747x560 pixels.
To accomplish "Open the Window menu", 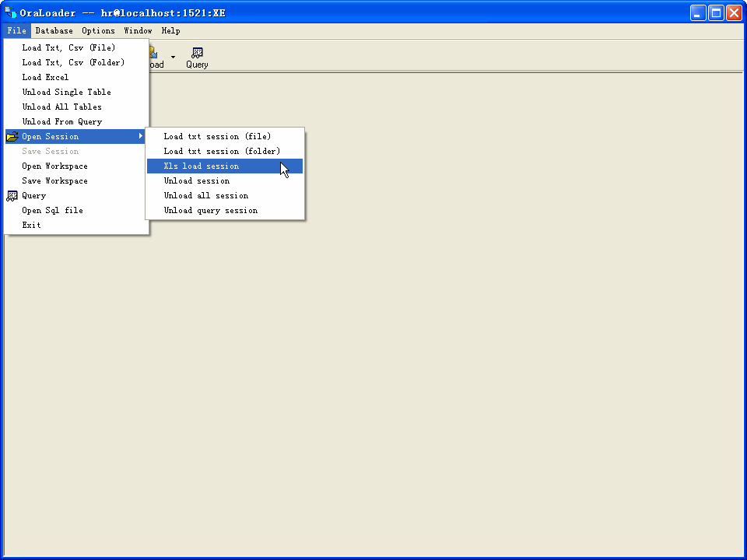I will 138,30.
